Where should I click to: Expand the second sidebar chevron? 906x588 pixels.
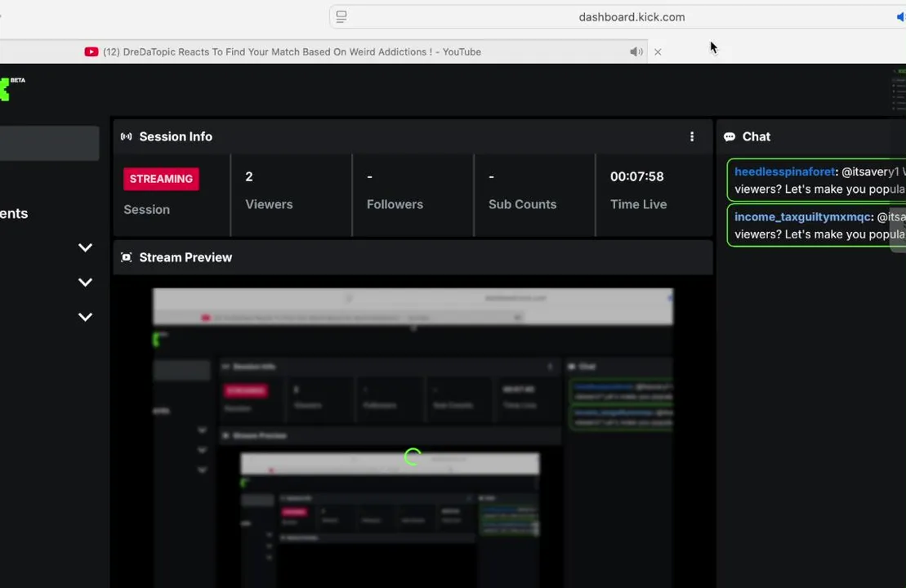[85, 283]
